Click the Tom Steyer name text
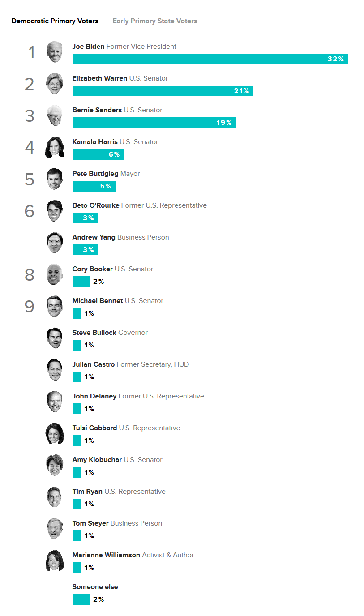This screenshot has width=364, height=616. pos(90,523)
